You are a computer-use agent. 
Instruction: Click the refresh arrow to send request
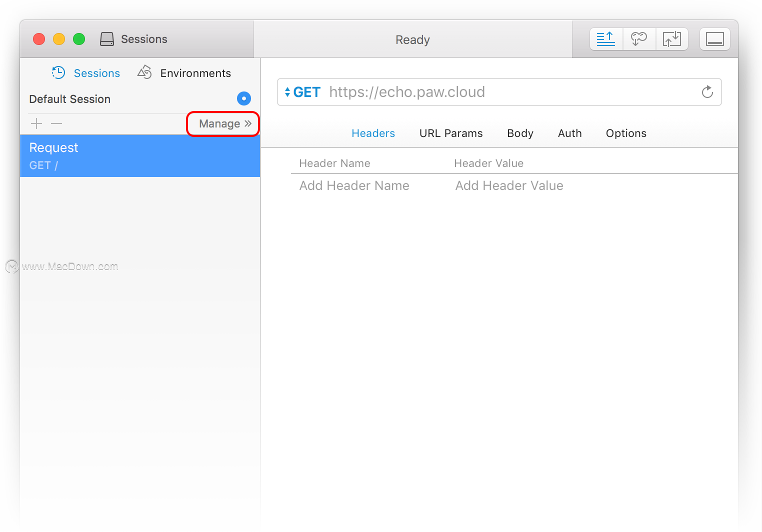(x=707, y=92)
